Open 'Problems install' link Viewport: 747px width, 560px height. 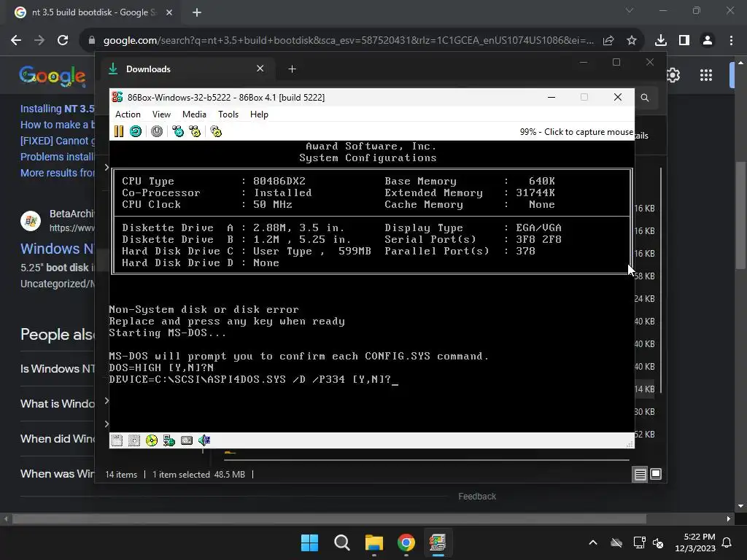57,157
